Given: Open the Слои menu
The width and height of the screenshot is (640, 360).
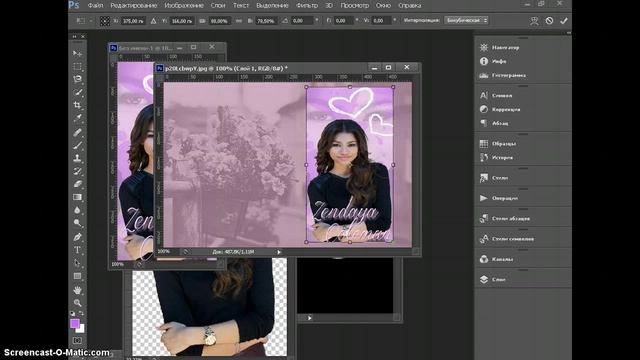Looking at the screenshot, I should coord(218,6).
